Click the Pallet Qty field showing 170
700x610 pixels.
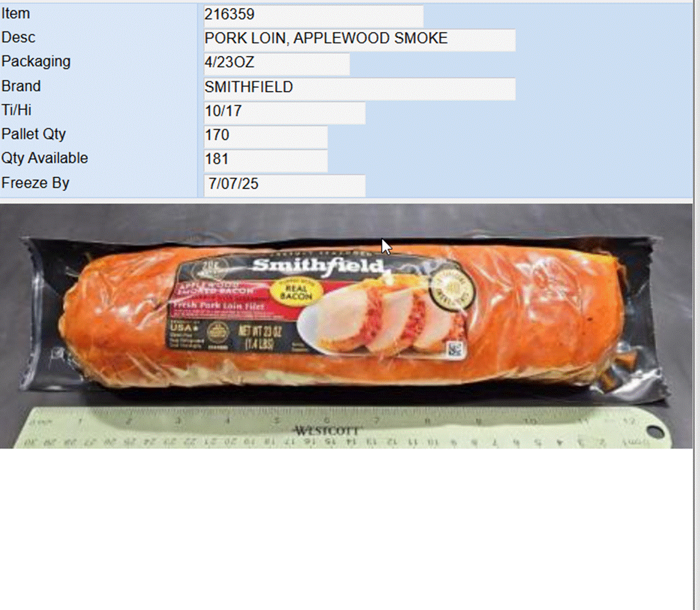coord(266,136)
